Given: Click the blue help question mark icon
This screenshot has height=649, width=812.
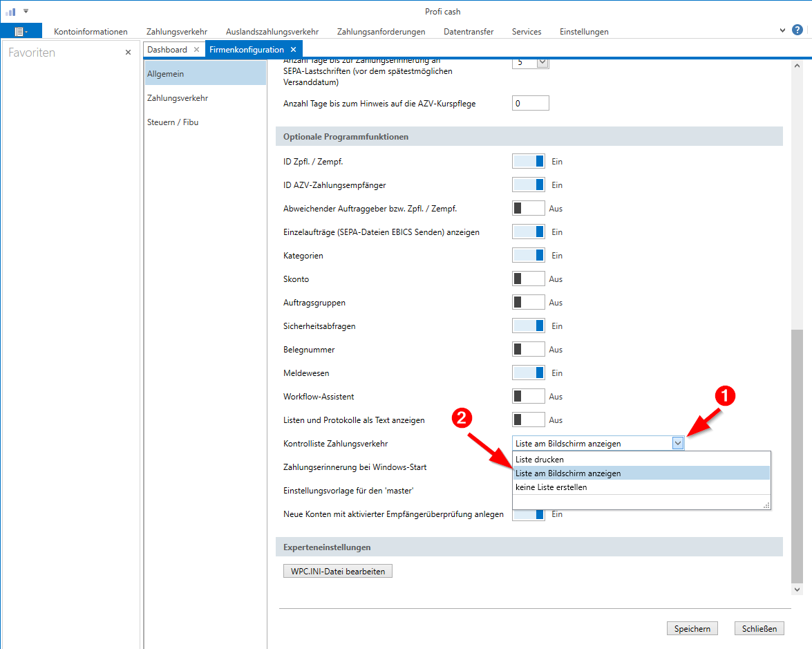Looking at the screenshot, I should [797, 30].
